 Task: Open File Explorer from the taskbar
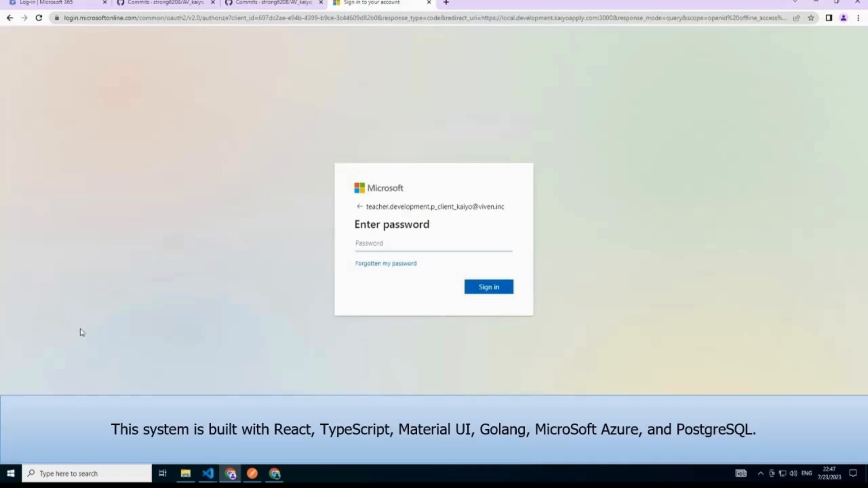pyautogui.click(x=185, y=474)
